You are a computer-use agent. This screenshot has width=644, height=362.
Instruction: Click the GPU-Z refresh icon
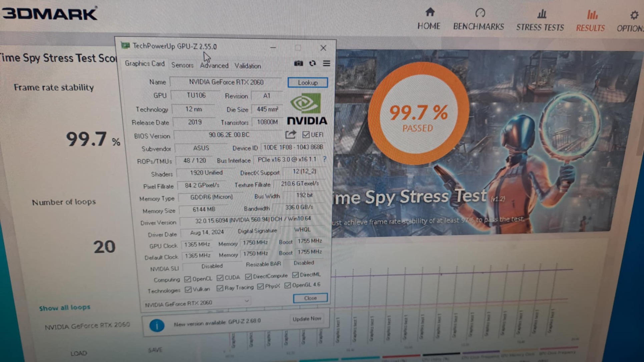tap(312, 63)
